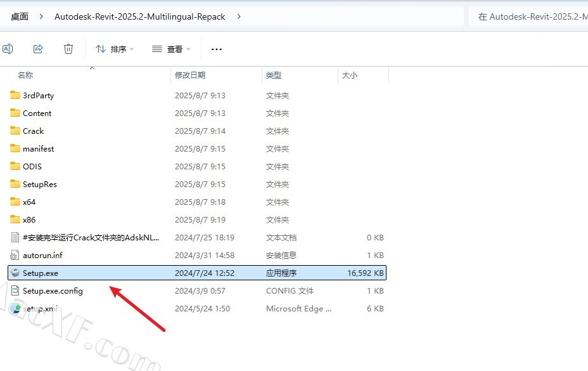Click the search box for this folder
The image size is (588, 371).
pos(528,16)
